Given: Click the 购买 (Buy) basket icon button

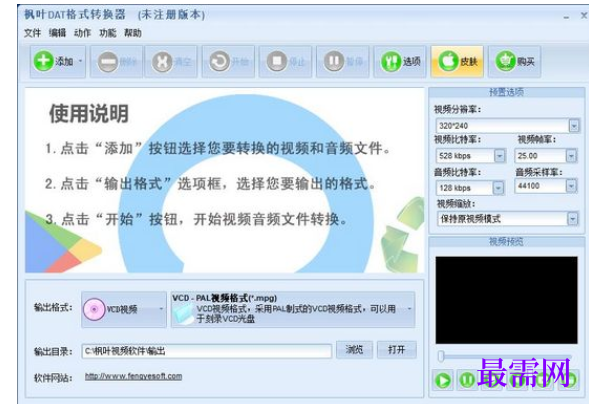Looking at the screenshot, I should pyautogui.click(x=514, y=62).
